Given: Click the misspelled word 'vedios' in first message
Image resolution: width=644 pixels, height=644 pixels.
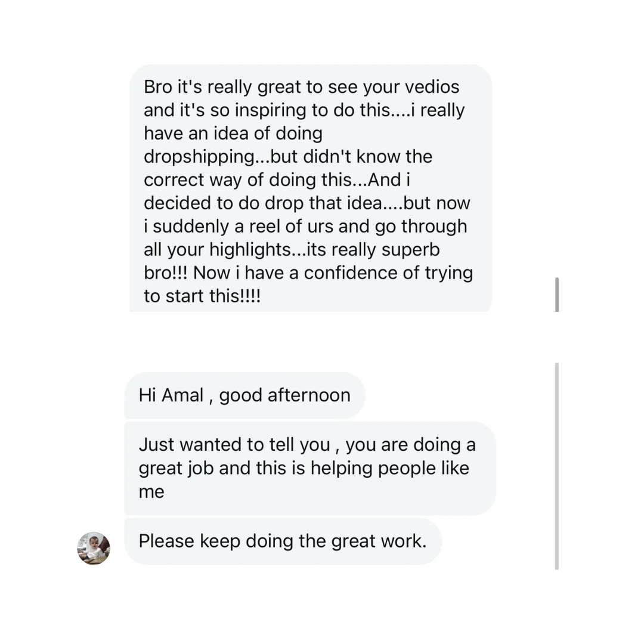Looking at the screenshot, I should [432, 87].
